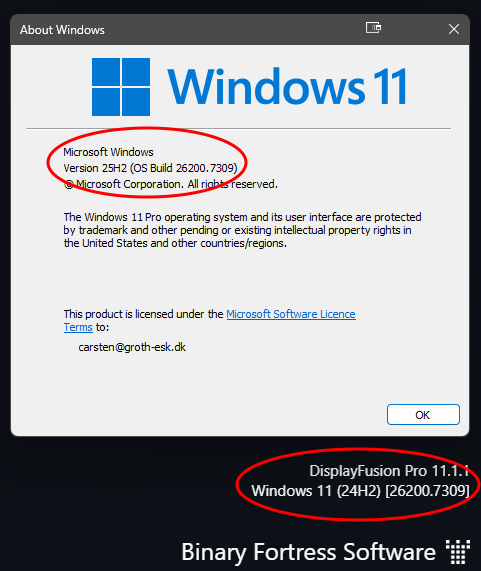Open the Microsoft Software Licence link
This screenshot has height=571, width=481.
291,314
